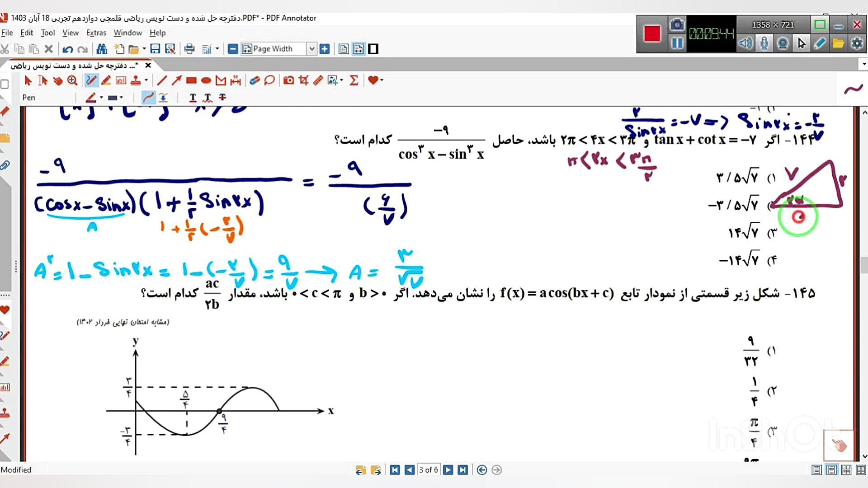Stop recording with the red button

652,33
